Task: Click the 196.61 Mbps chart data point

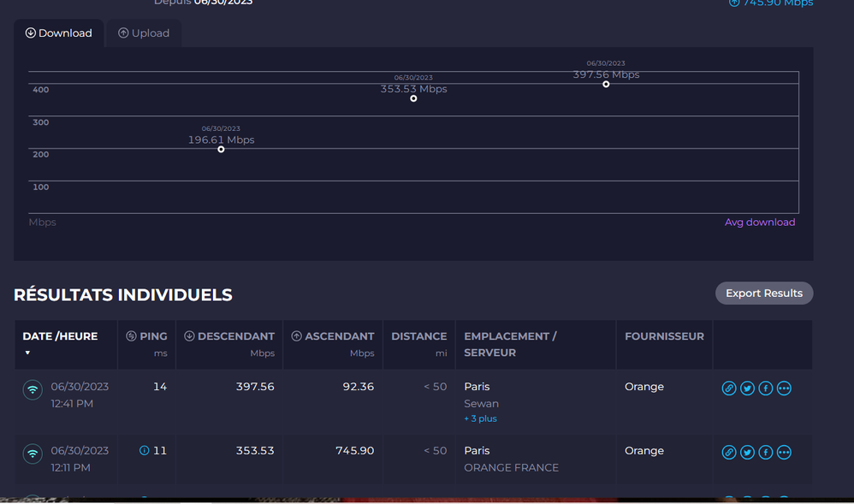Action: coord(221,150)
